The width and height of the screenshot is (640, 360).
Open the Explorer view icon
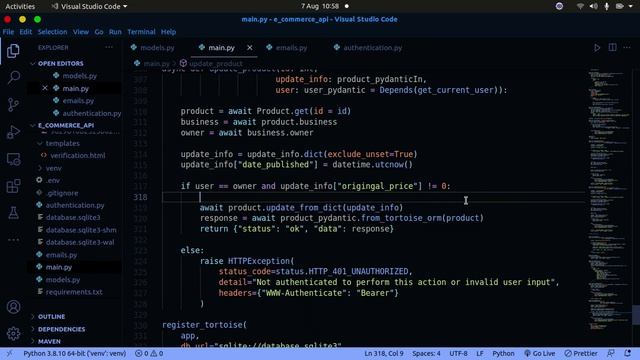pyautogui.click(x=13, y=51)
